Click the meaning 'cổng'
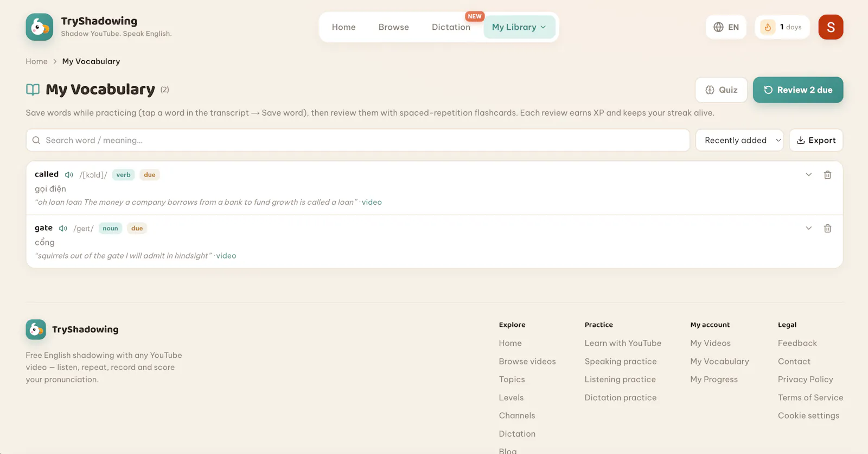The image size is (868, 454). 44,242
